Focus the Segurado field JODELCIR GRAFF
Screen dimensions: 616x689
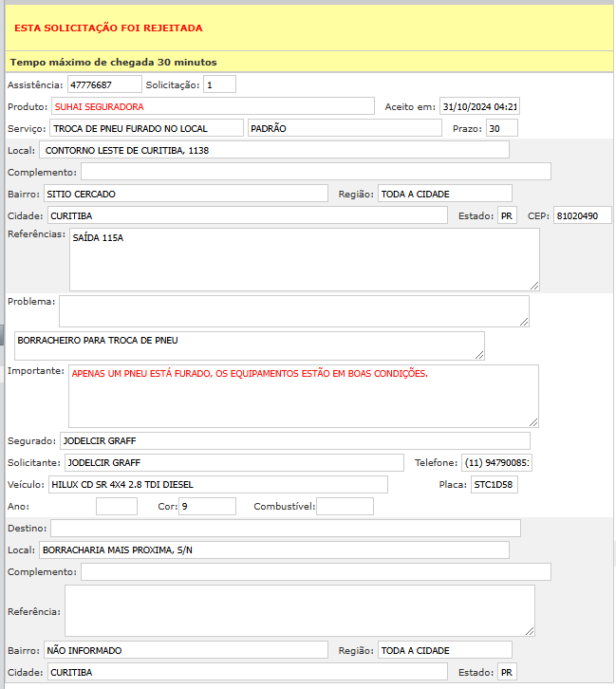tap(294, 440)
